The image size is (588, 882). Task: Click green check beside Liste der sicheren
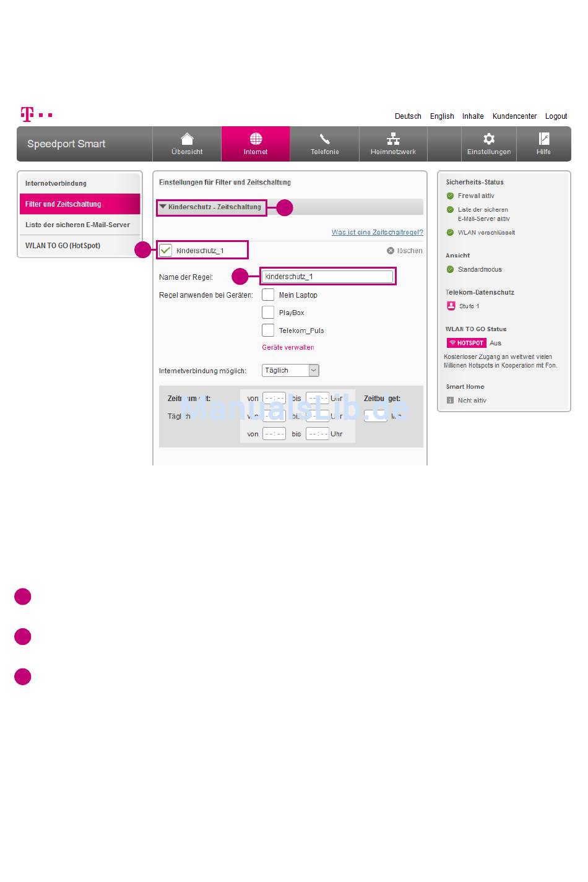[450, 209]
